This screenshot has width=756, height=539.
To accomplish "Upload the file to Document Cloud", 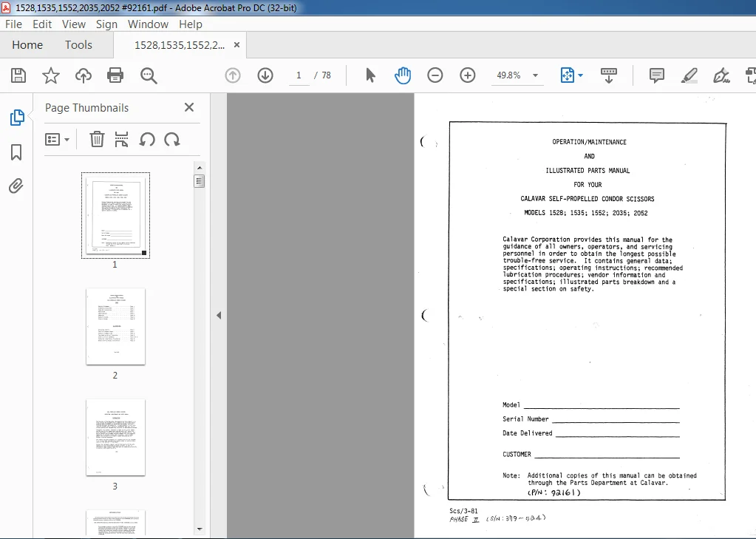I will pos(84,75).
